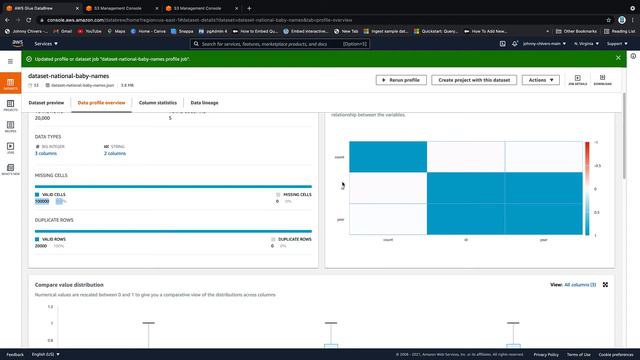Switch to Dataset preview tab
The image size is (640, 360).
[46, 103]
